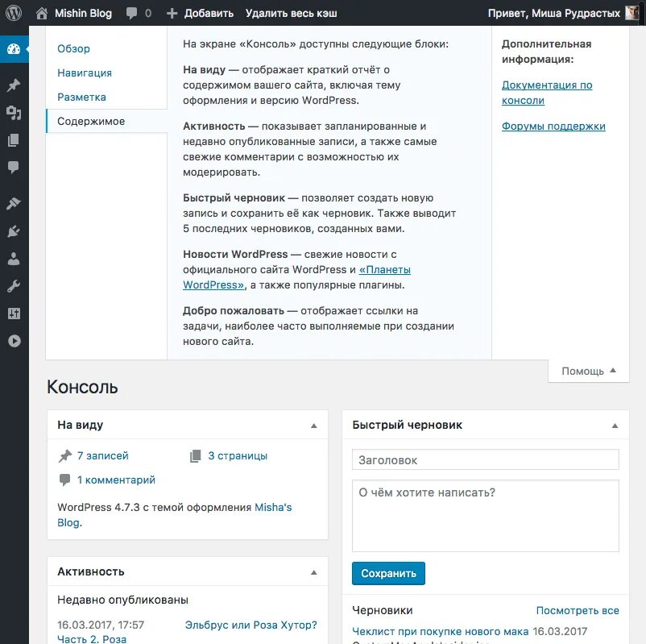Open the 3 страницы link
The image size is (646, 644).
(x=238, y=455)
